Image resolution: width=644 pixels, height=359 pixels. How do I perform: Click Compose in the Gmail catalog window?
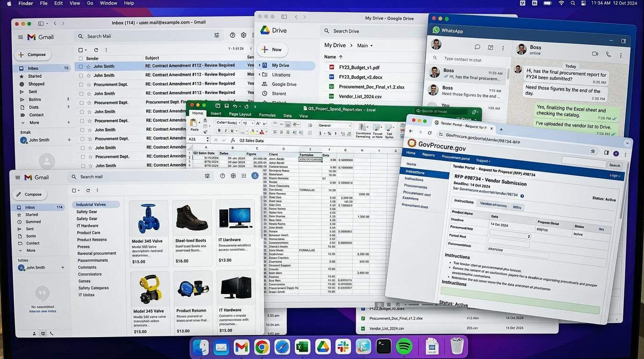coord(29,194)
